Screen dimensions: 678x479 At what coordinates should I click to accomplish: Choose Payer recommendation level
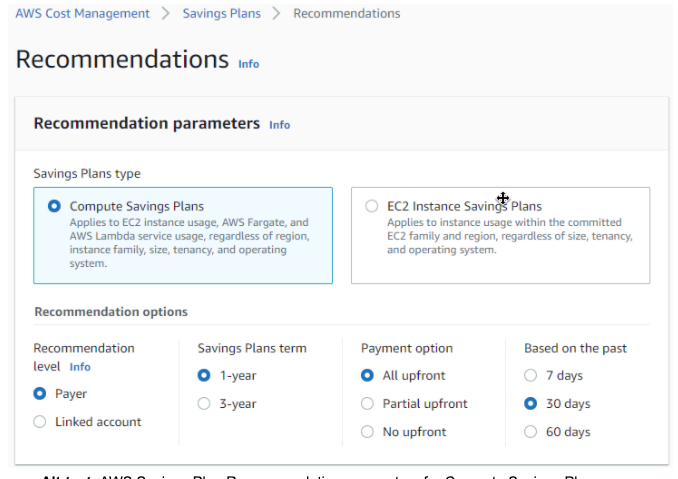pyautogui.click(x=40, y=394)
